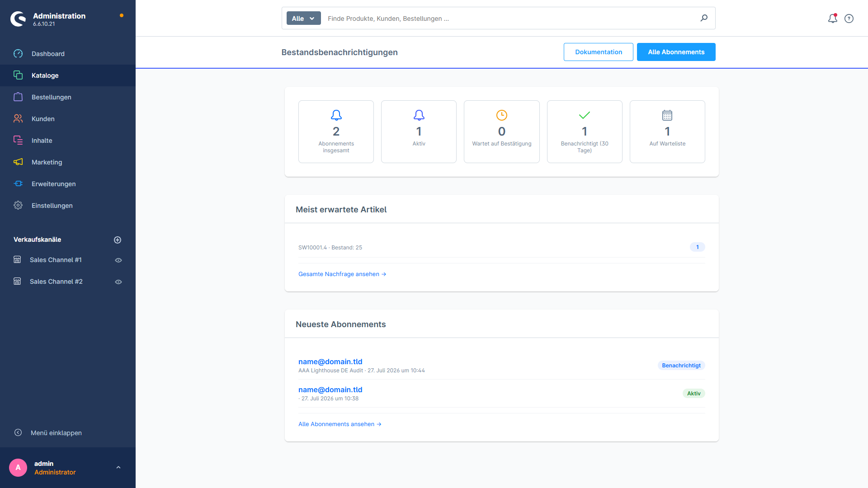This screenshot has height=488, width=868.
Task: Click the Einstellungen gear icon
Action: tap(18, 206)
